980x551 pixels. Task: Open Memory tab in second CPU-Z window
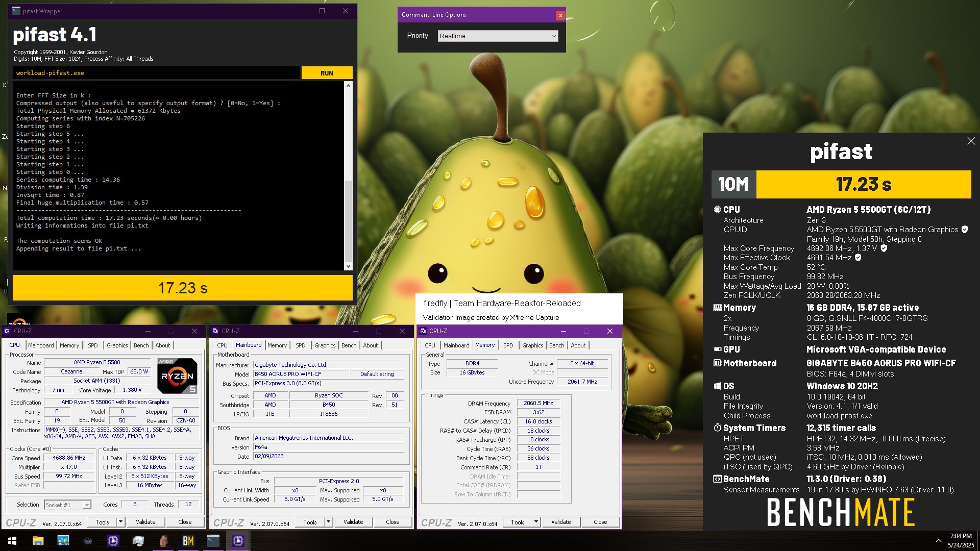(x=277, y=345)
